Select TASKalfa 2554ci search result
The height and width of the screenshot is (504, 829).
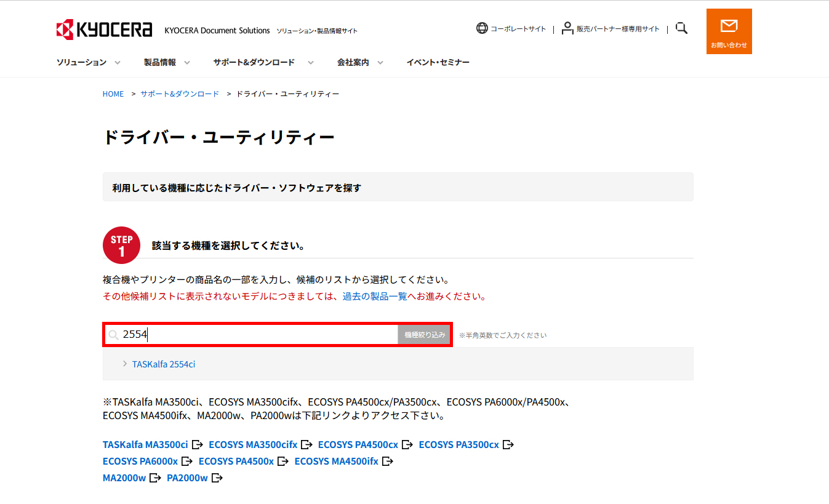pos(164,364)
